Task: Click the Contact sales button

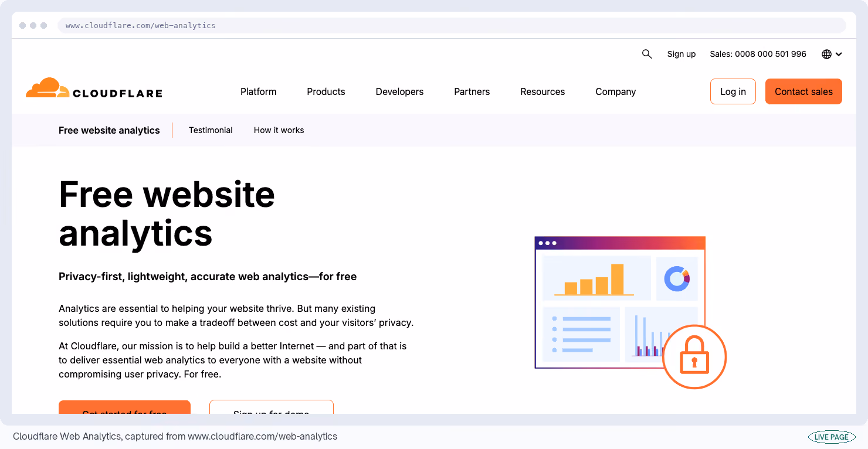Action: coord(803,91)
